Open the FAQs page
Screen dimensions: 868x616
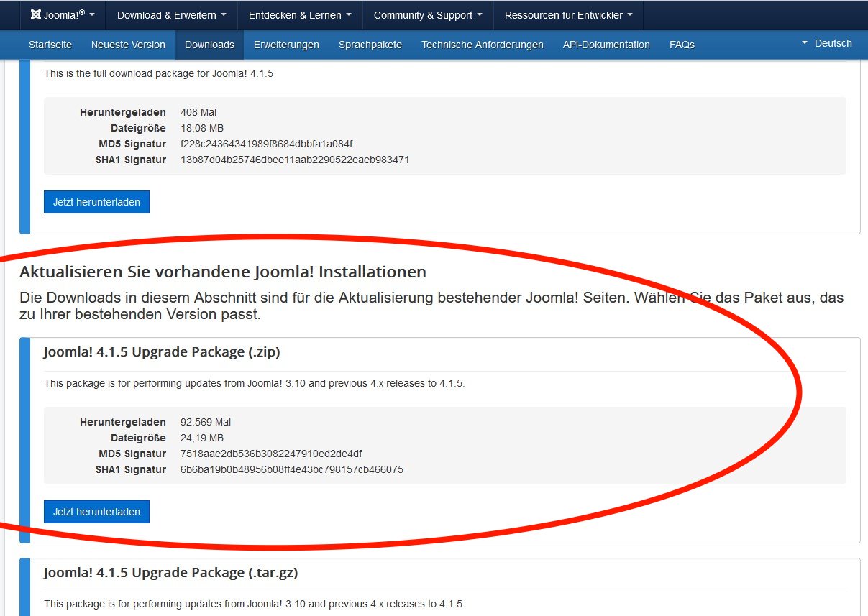tap(682, 45)
